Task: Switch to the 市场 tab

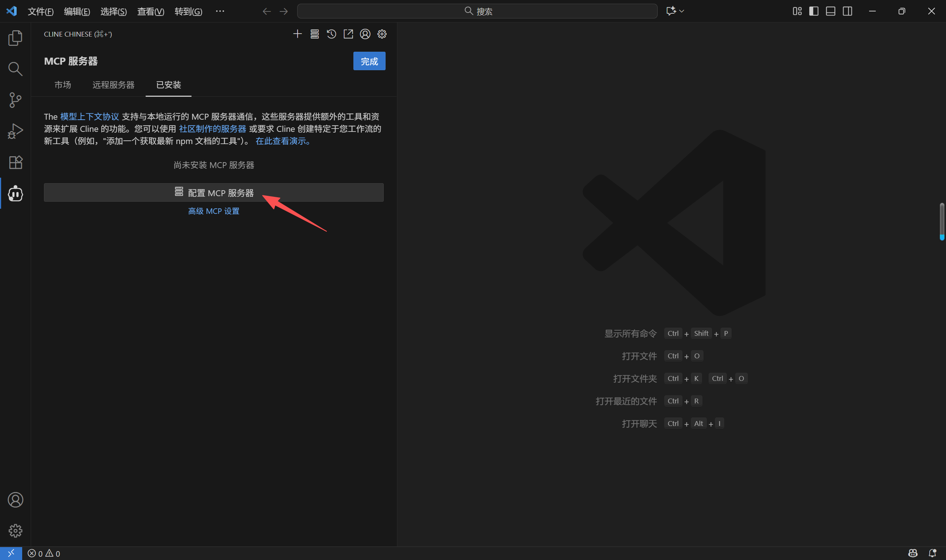Action: coord(63,85)
